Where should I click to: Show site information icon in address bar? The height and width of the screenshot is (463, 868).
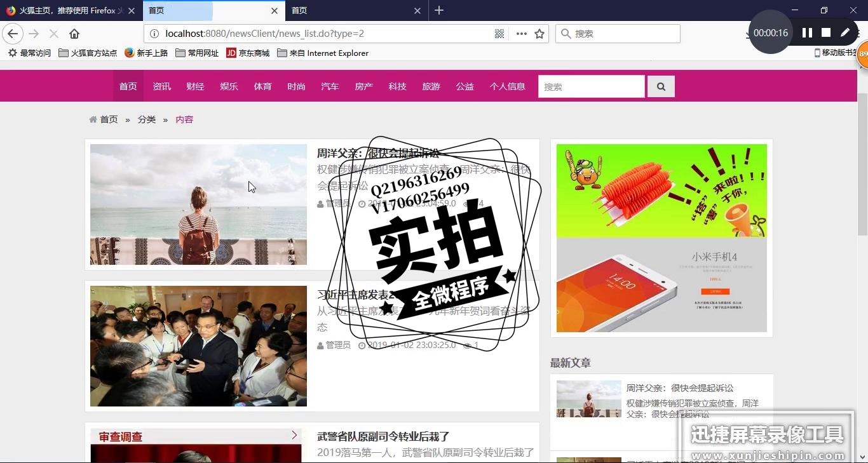(x=154, y=34)
